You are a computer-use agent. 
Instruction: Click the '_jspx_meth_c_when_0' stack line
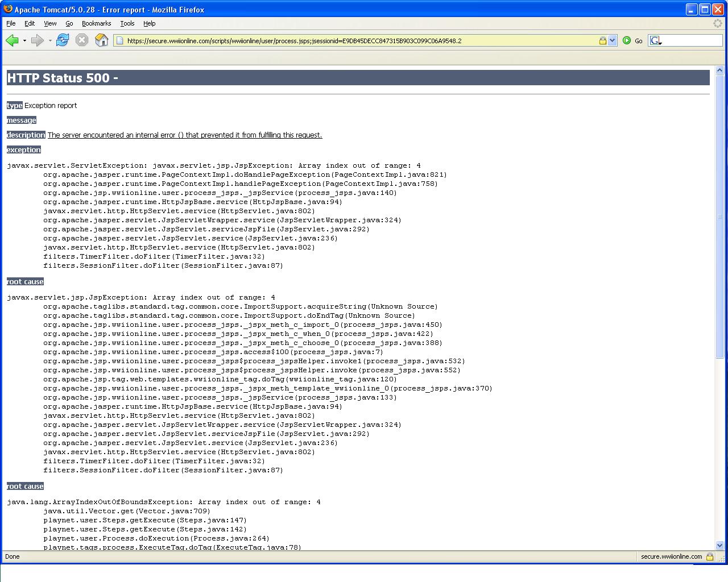[238, 334]
